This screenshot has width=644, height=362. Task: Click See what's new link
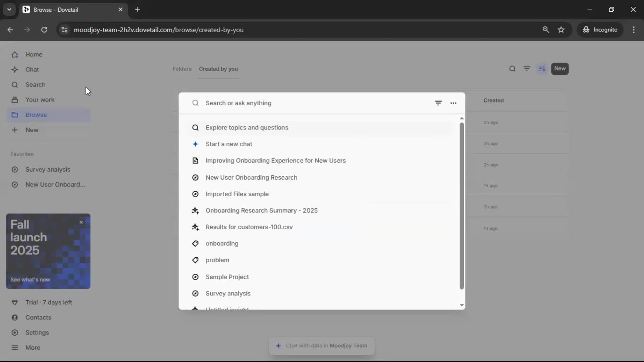pyautogui.click(x=30, y=280)
